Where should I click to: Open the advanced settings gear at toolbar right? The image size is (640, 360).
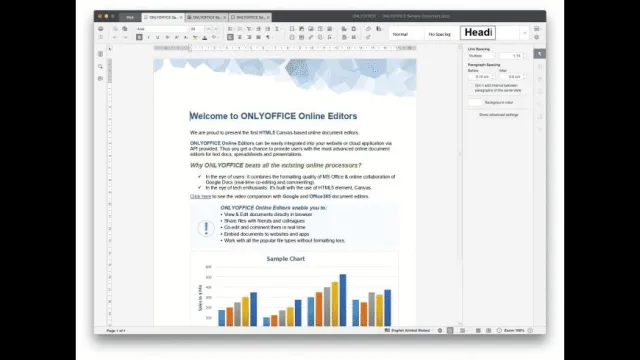(x=537, y=37)
